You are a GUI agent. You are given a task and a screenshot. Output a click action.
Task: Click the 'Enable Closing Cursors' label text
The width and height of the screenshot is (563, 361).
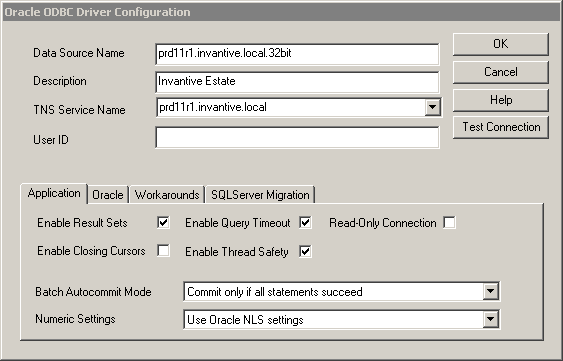click(91, 251)
